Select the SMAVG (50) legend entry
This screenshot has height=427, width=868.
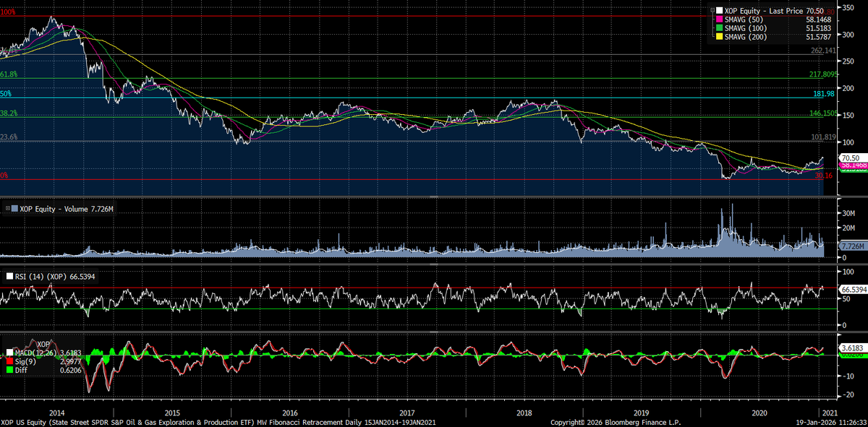point(745,20)
